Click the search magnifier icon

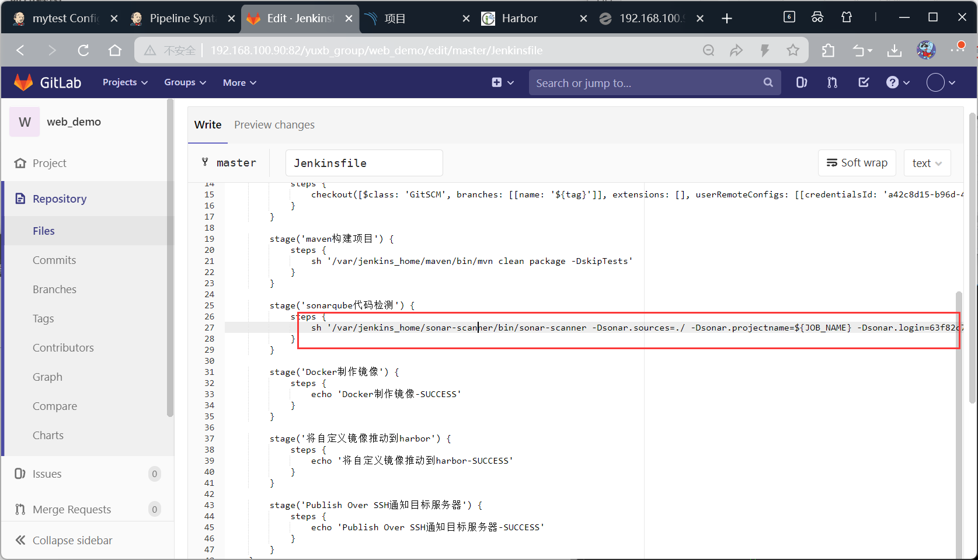[768, 83]
